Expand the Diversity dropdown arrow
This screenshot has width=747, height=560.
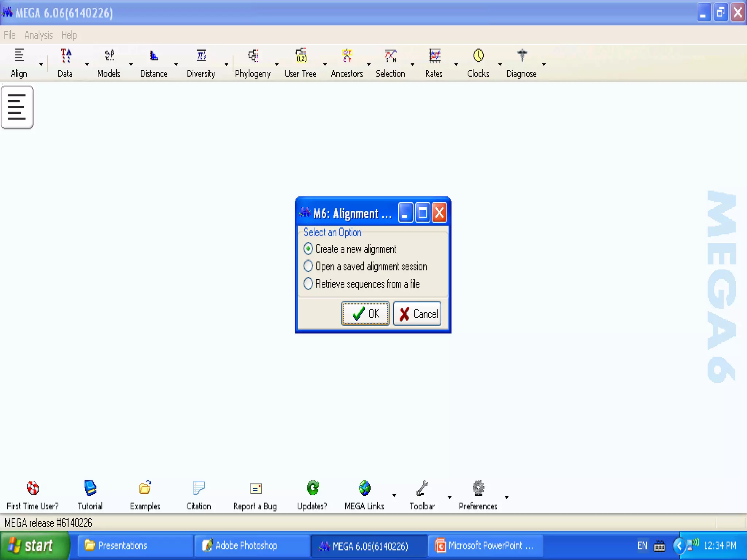227,65
